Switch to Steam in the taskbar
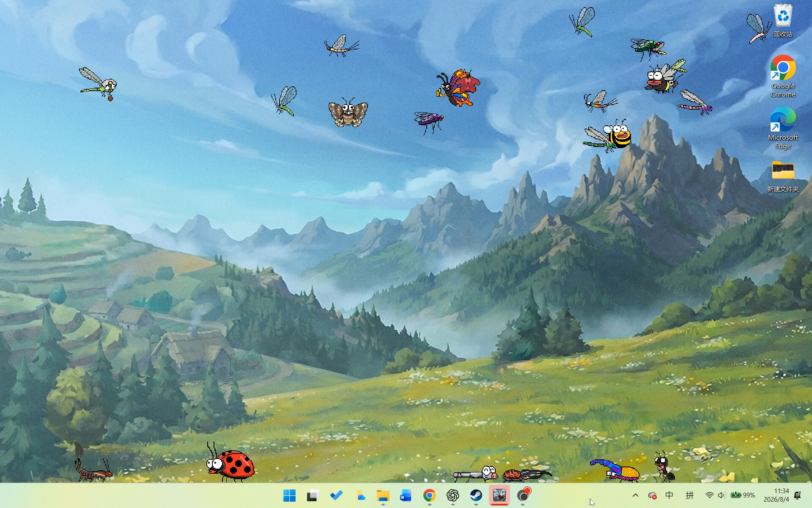The width and height of the screenshot is (812, 508). [x=476, y=495]
